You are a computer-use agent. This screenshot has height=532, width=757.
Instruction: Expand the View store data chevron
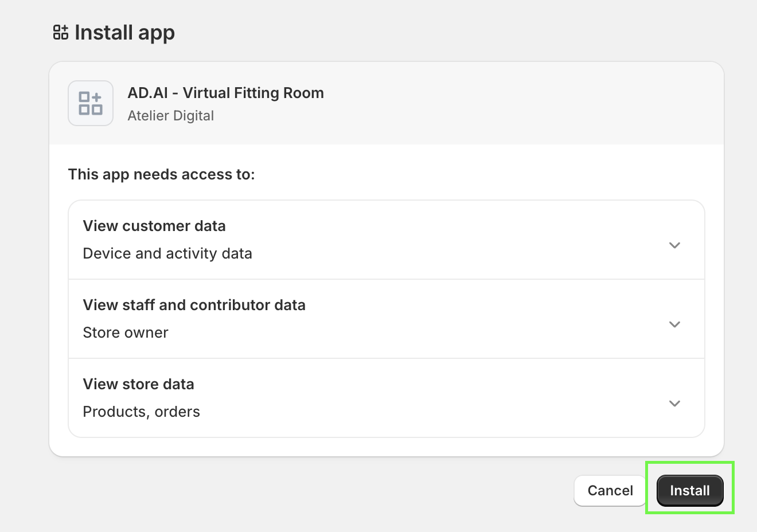pyautogui.click(x=674, y=404)
